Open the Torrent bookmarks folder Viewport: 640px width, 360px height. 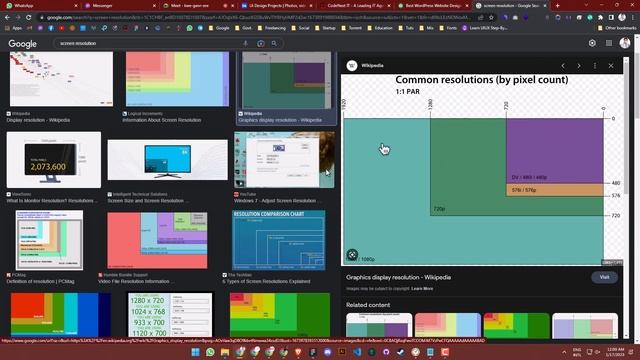pos(351,28)
